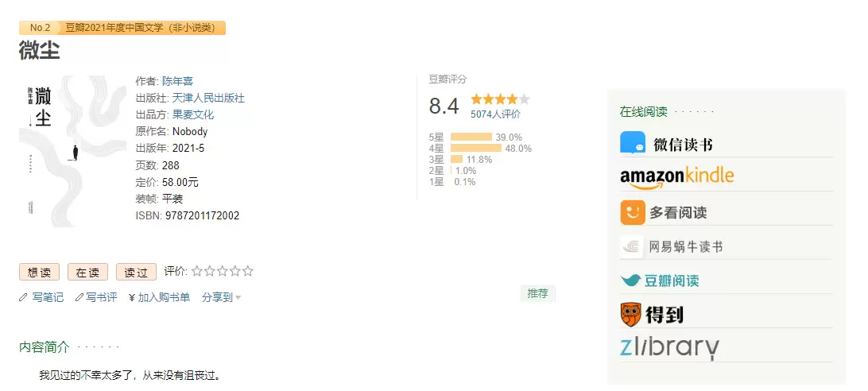Open the Douban Read bird logo
868x391 pixels.
point(631,281)
